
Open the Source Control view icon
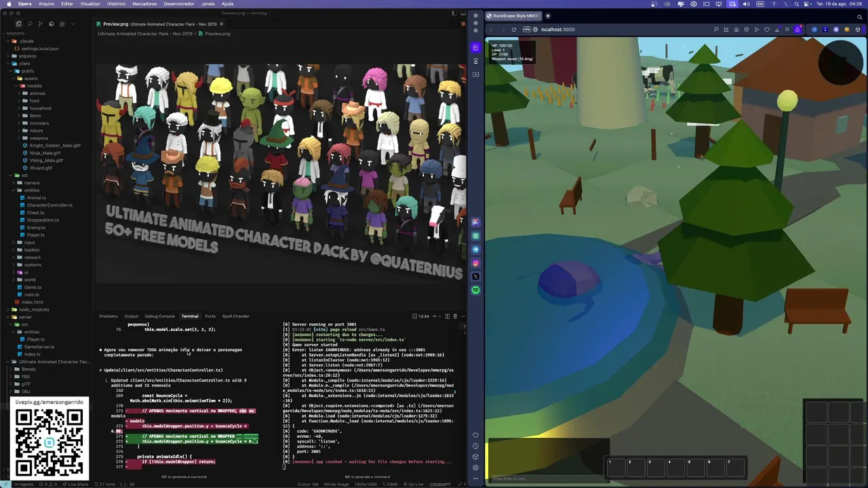coord(40,24)
